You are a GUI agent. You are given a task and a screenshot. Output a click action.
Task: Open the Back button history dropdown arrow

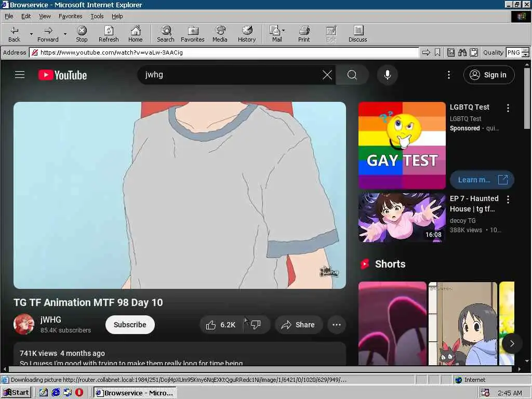(x=31, y=34)
